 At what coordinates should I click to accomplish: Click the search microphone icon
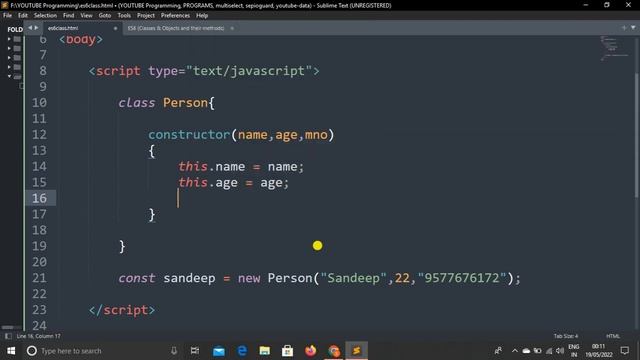point(173,351)
